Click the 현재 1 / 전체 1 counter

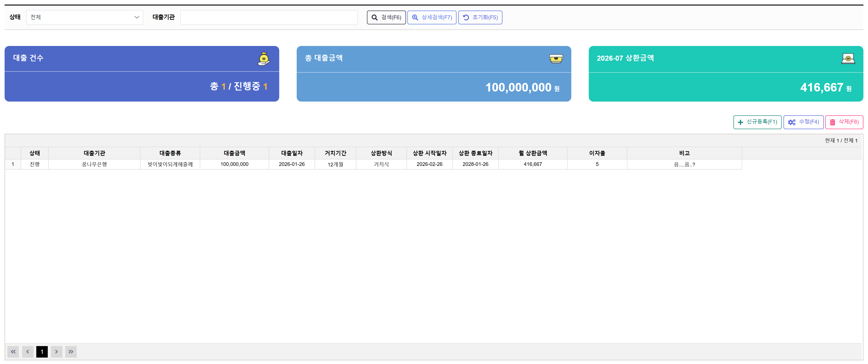pyautogui.click(x=841, y=140)
